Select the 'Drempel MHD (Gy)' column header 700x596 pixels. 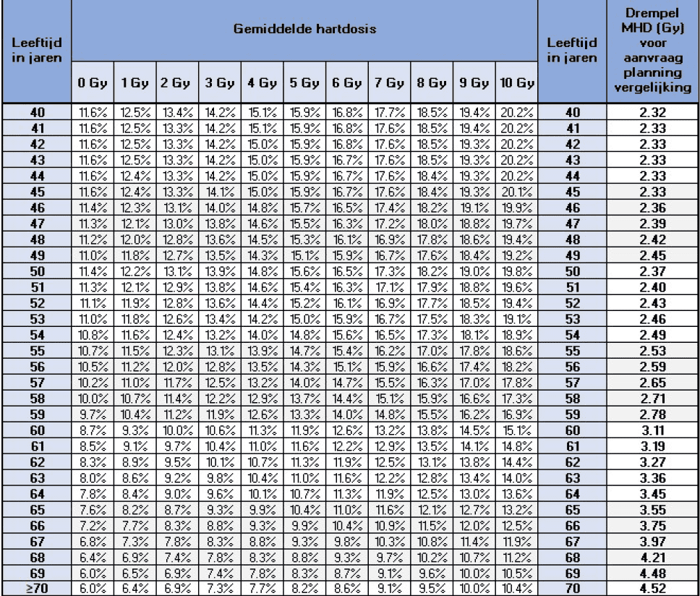point(653,50)
